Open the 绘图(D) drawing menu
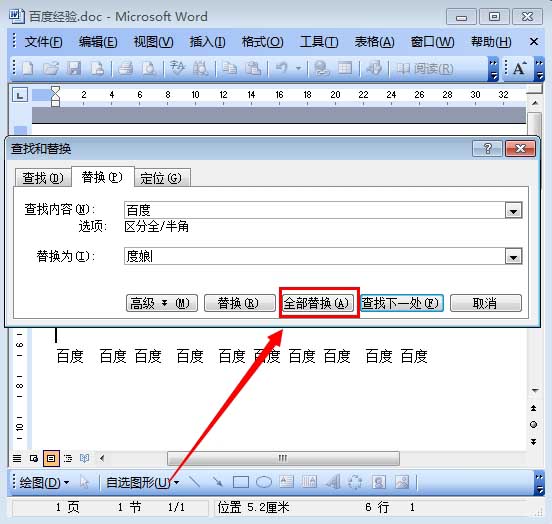 (x=44, y=482)
